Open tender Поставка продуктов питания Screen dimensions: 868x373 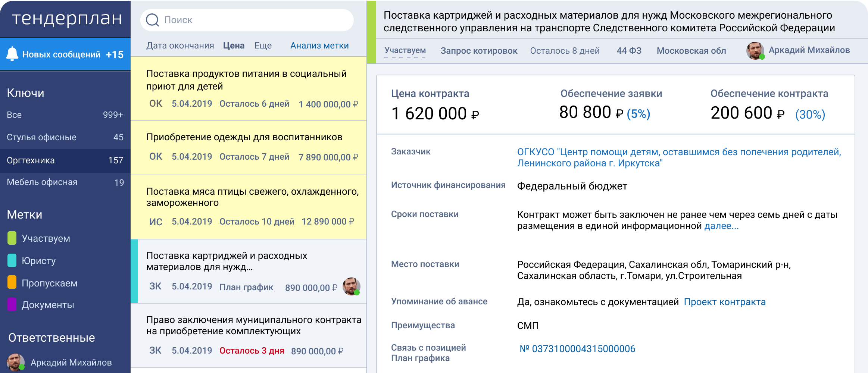pos(249,88)
